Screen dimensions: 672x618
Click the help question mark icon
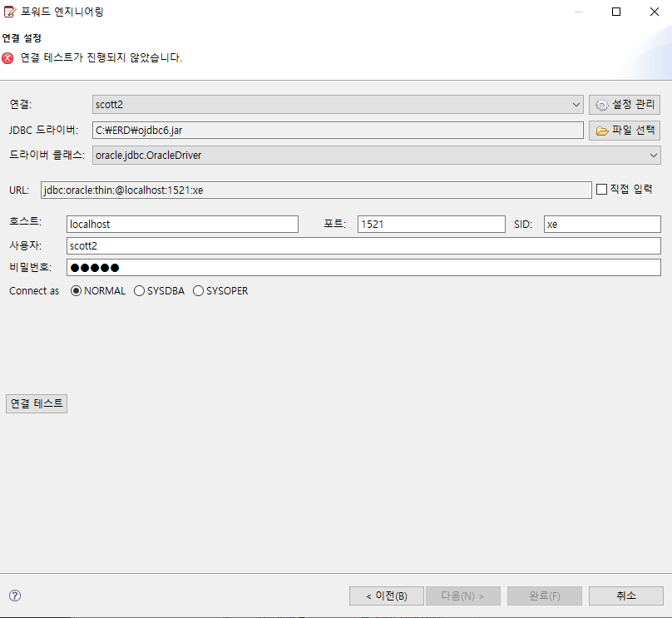[15, 596]
